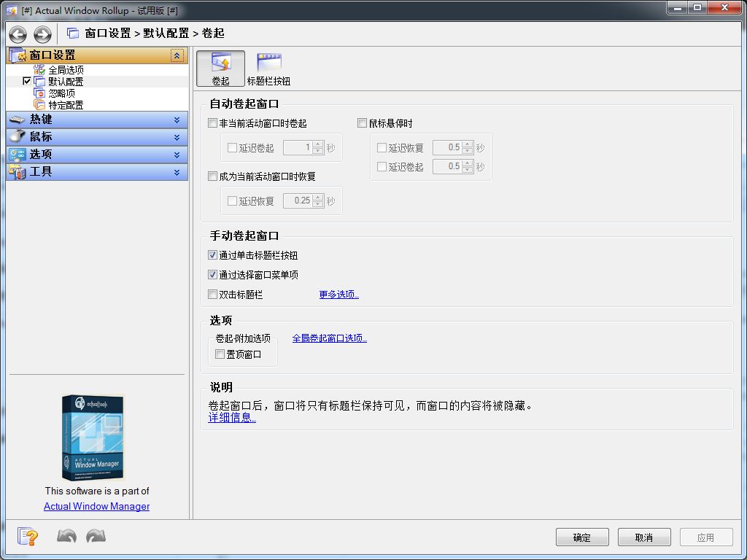Click the 默认配置 tree icon
Screen dimensions: 747x560
(x=39, y=82)
